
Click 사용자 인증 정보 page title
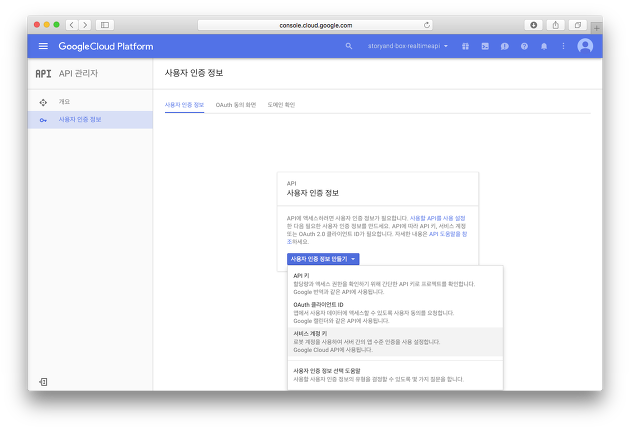pos(194,73)
